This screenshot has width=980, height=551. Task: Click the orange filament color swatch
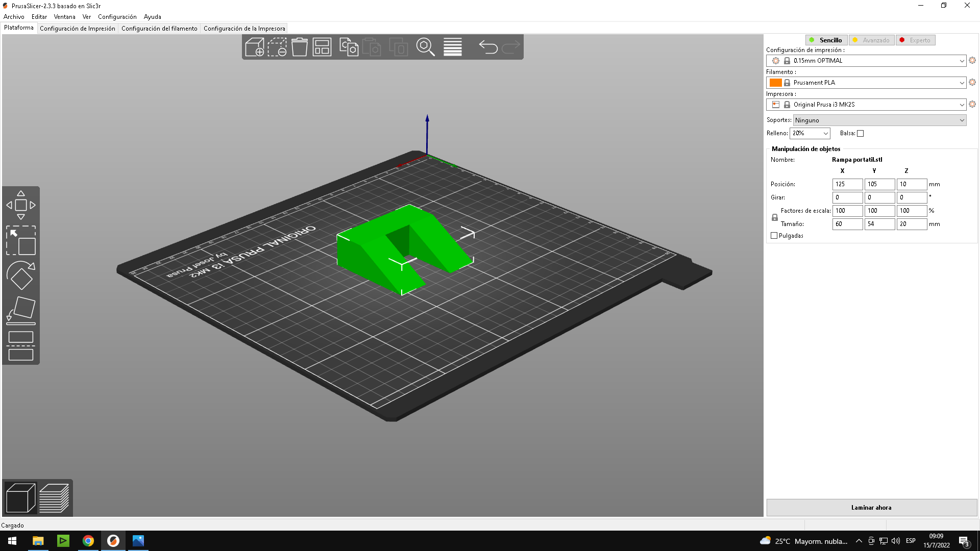776,83
